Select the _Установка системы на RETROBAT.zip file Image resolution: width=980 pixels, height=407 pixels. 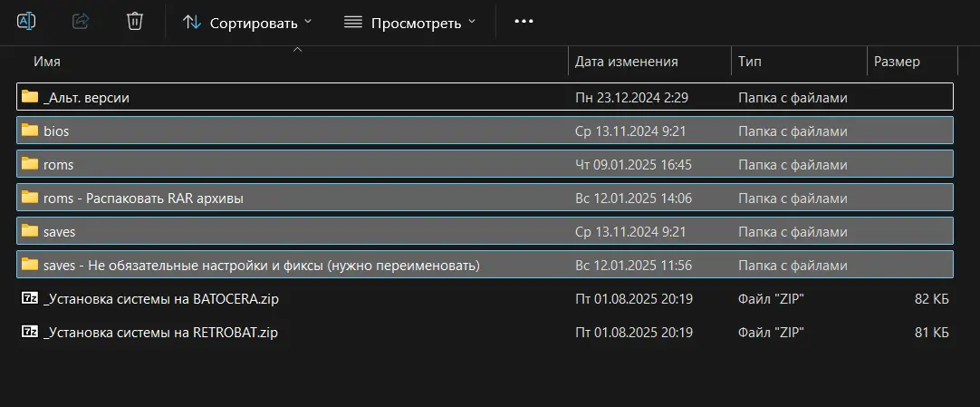click(485, 333)
